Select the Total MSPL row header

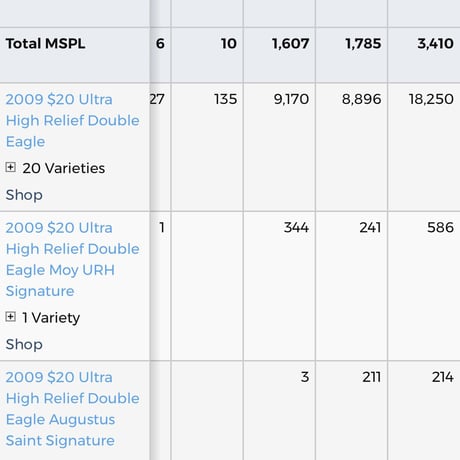coord(45,44)
